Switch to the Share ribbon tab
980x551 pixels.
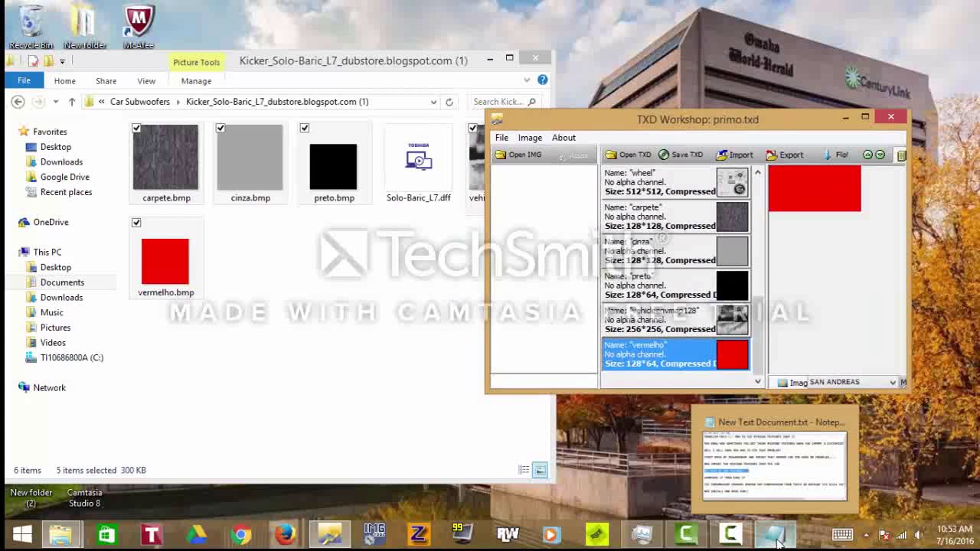(106, 80)
